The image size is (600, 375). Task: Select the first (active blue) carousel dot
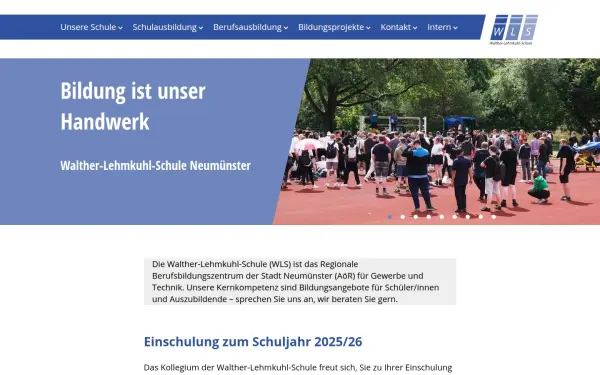pyautogui.click(x=390, y=217)
